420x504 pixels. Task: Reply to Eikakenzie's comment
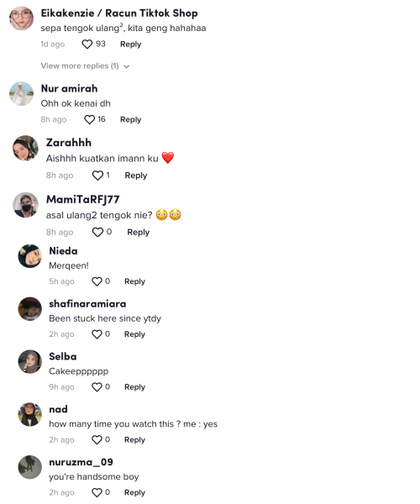[130, 44]
